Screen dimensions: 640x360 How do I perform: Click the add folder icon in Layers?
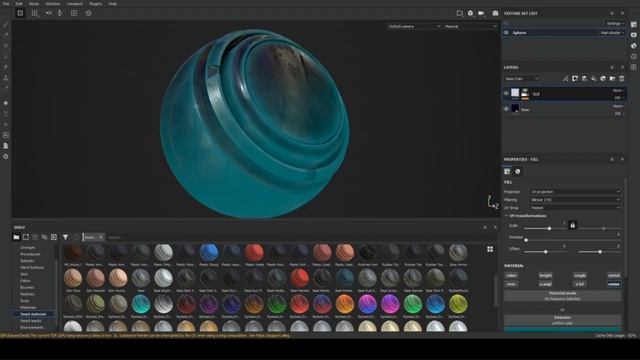[x=612, y=78]
